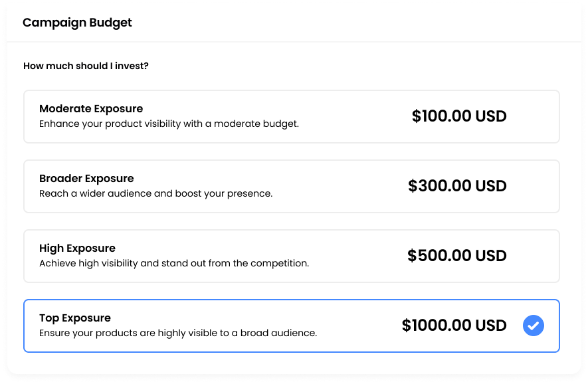Screen dimensions: 588x384
Task: Select the Top Exposure budget card
Action: (x=292, y=326)
